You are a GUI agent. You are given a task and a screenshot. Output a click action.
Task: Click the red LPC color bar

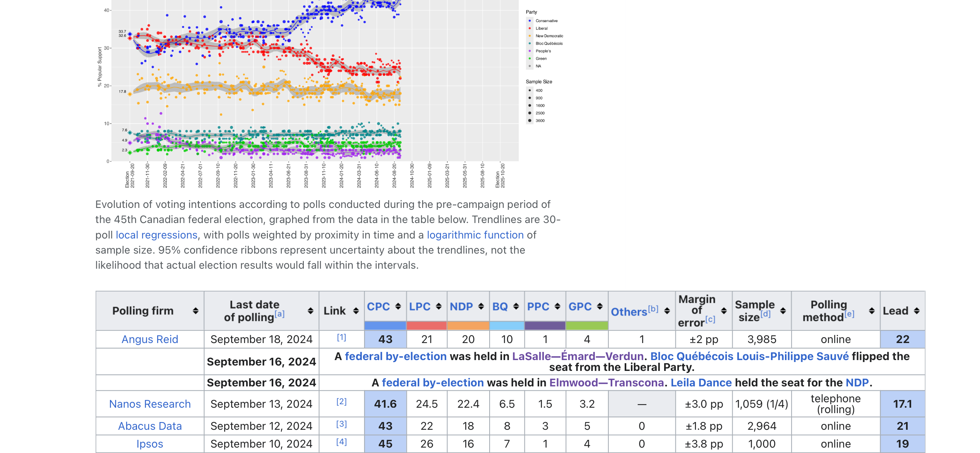[427, 326]
